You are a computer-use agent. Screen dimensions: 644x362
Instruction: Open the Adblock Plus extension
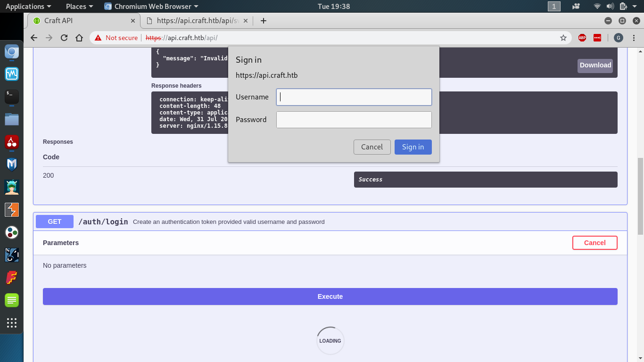click(x=582, y=38)
